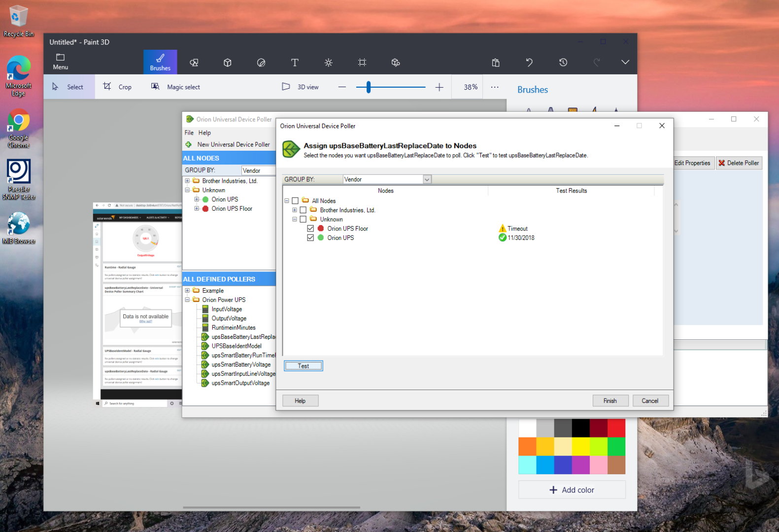Open the dialog's GROUP BY Vendor dropdown
The height and width of the screenshot is (532, 779).
point(427,179)
